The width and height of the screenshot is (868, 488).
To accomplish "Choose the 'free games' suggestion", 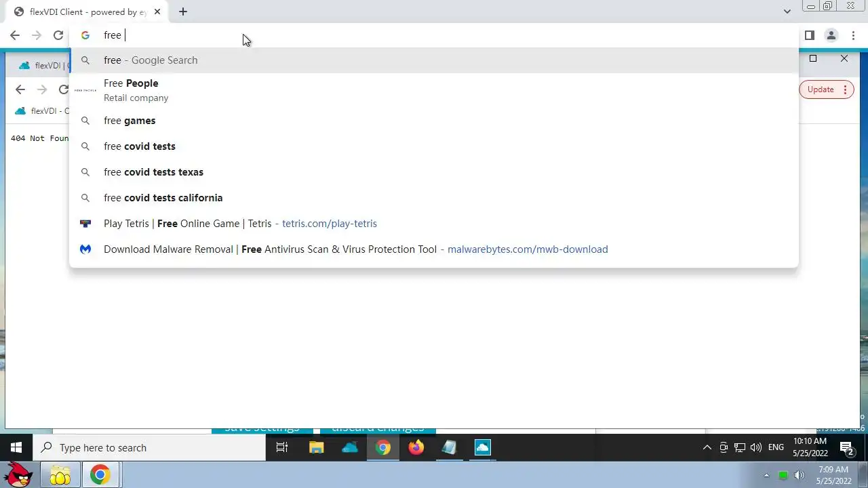I will coord(434,121).
